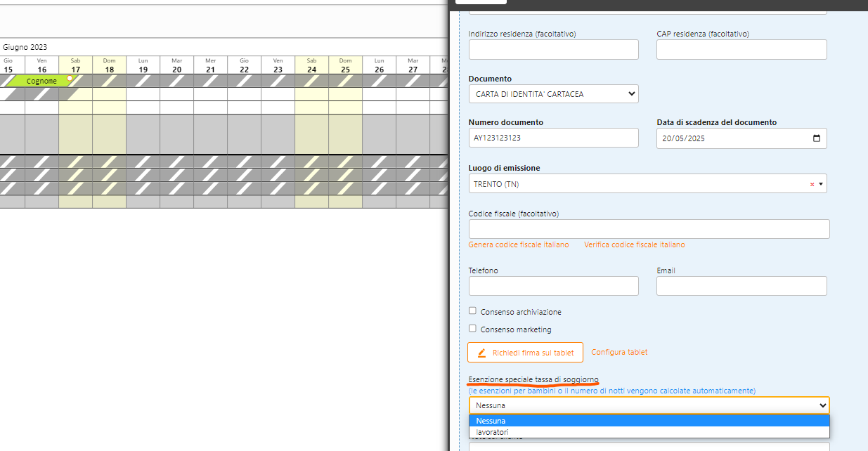Viewport: 868px width, 451px height.
Task: Clear Luogo di emissione with the x icon
Action: point(812,184)
